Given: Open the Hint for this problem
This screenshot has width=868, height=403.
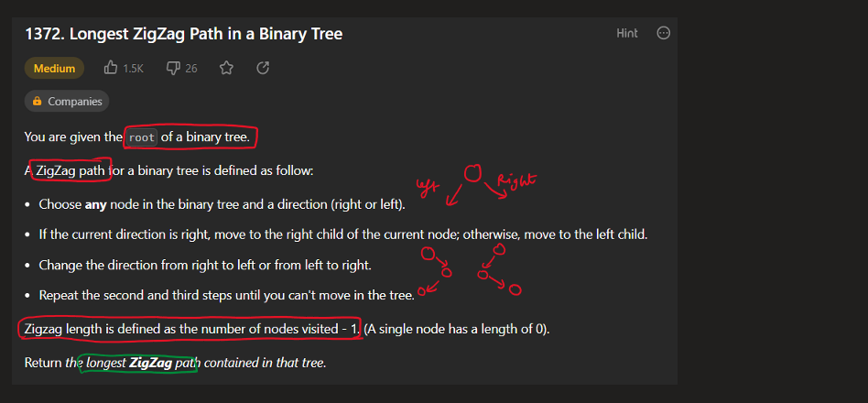Looking at the screenshot, I should coord(627,33).
